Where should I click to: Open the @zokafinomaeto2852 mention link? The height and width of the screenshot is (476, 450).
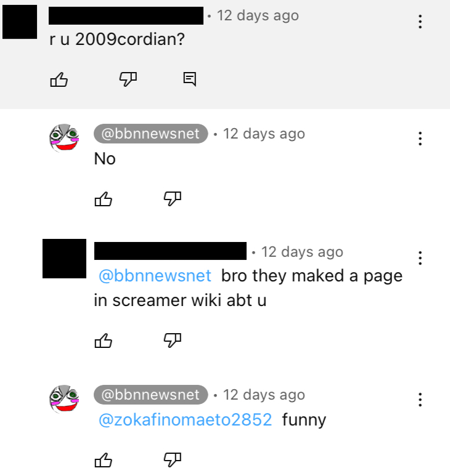[185, 420]
